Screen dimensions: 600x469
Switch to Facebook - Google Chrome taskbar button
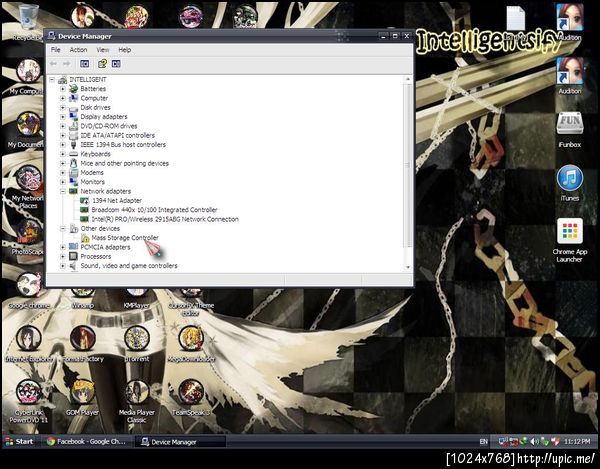pos(86,441)
